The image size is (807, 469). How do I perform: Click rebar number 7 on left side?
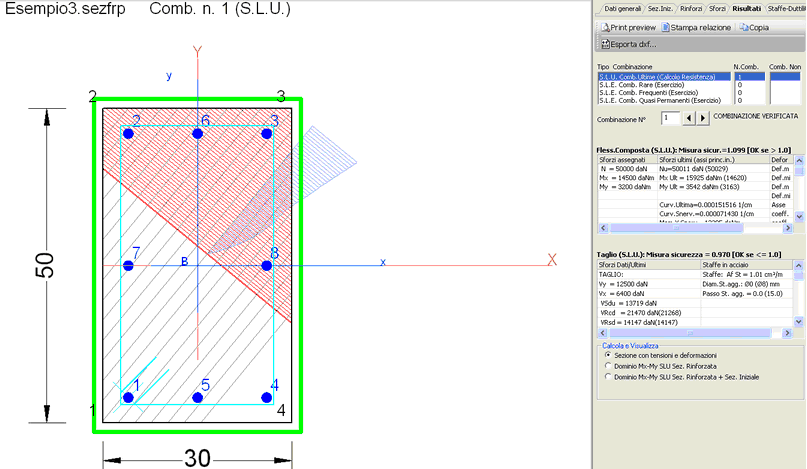click(x=128, y=266)
